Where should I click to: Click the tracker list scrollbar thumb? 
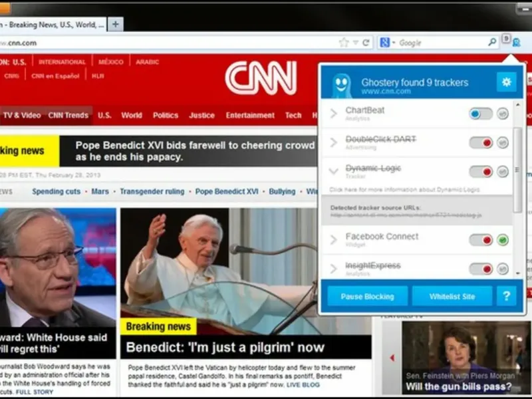point(518,170)
